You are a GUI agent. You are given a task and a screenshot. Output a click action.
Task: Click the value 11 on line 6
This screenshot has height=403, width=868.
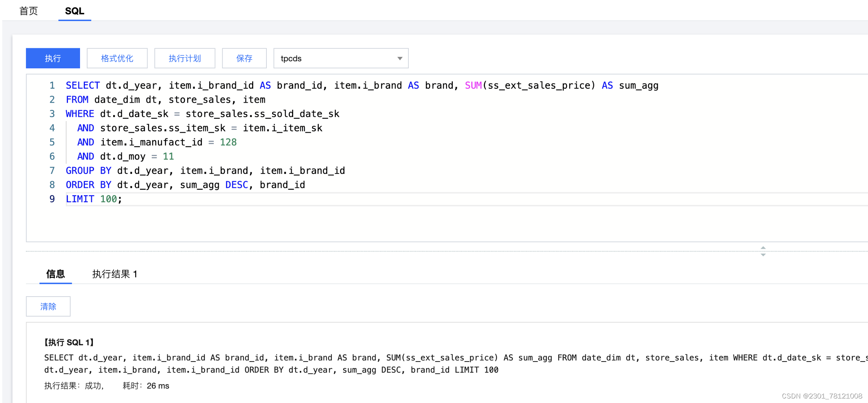click(x=168, y=156)
